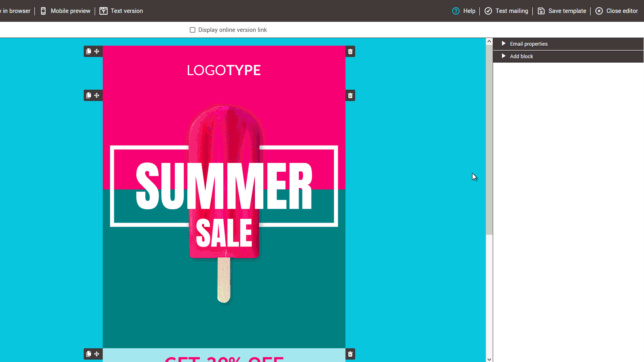644x362 pixels.
Task: Open the Help menu item
Action: (464, 11)
